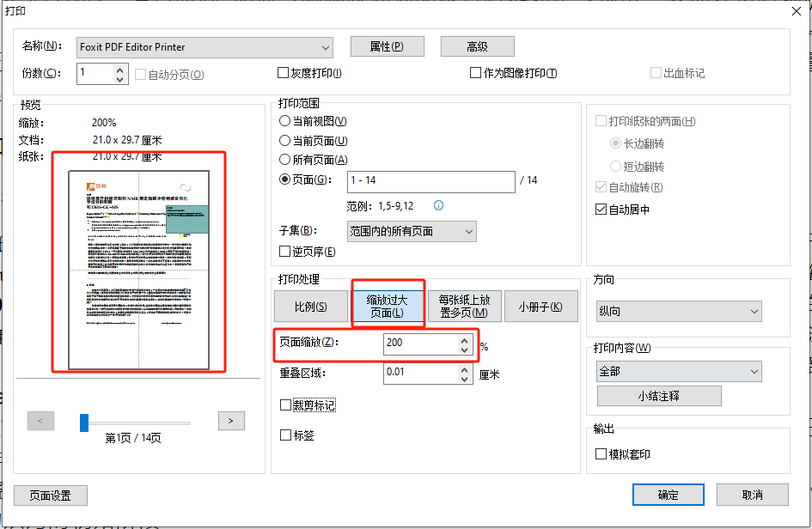Screen dimensions: 812x529
Task: Enable 灰度打印 (grayscale printing)
Action: tap(282, 73)
